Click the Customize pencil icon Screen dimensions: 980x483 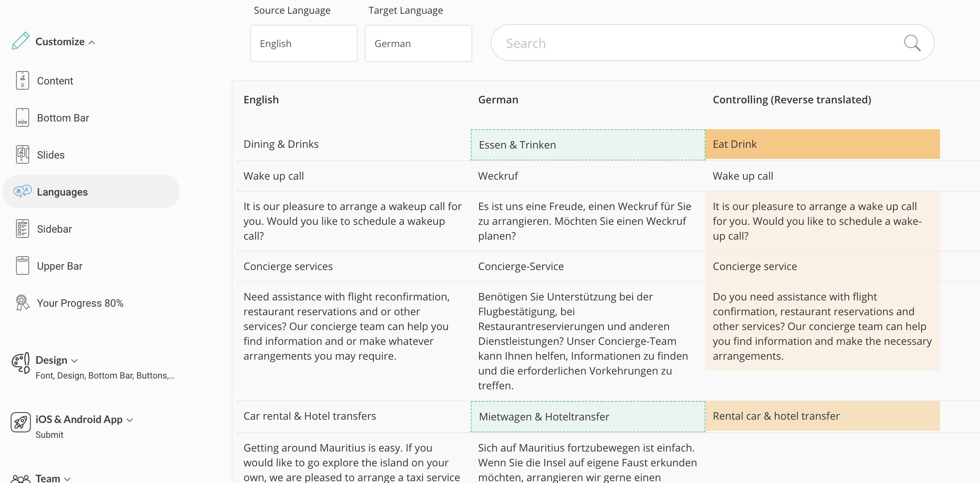pyautogui.click(x=21, y=41)
